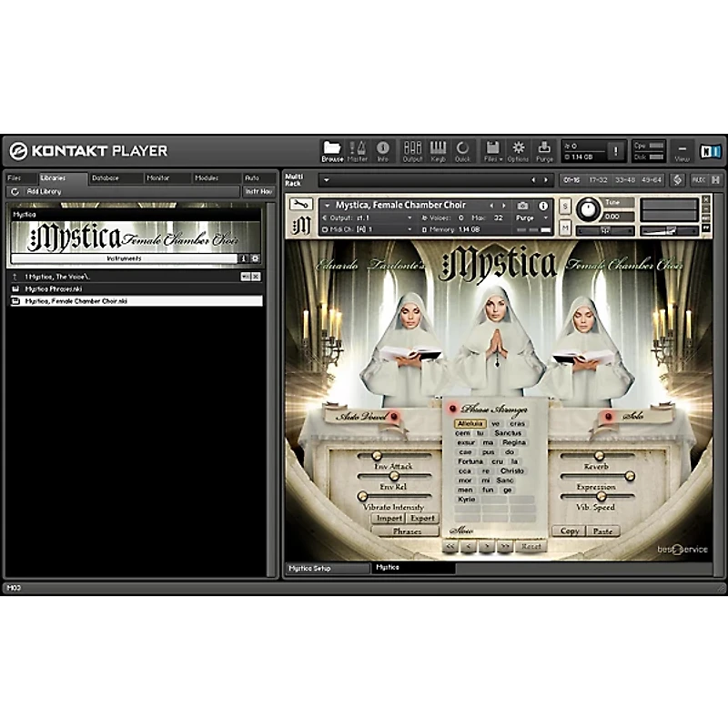Switch to the Database tab
Image resolution: width=728 pixels, height=728 pixels.
click(105, 178)
